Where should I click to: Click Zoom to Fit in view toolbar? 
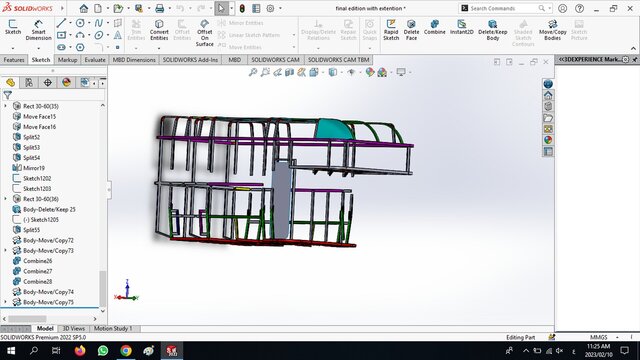pyautogui.click(x=253, y=72)
